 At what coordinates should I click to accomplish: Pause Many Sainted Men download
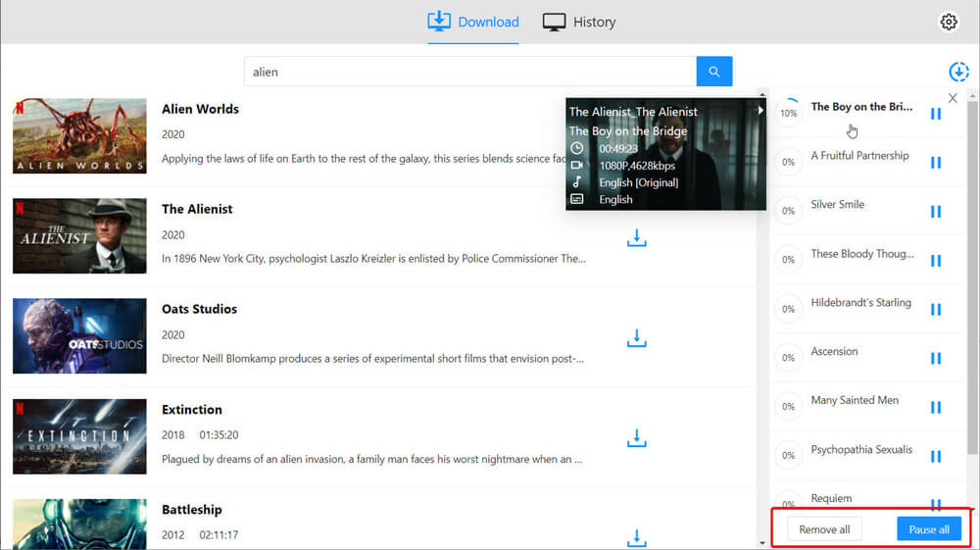[935, 408]
